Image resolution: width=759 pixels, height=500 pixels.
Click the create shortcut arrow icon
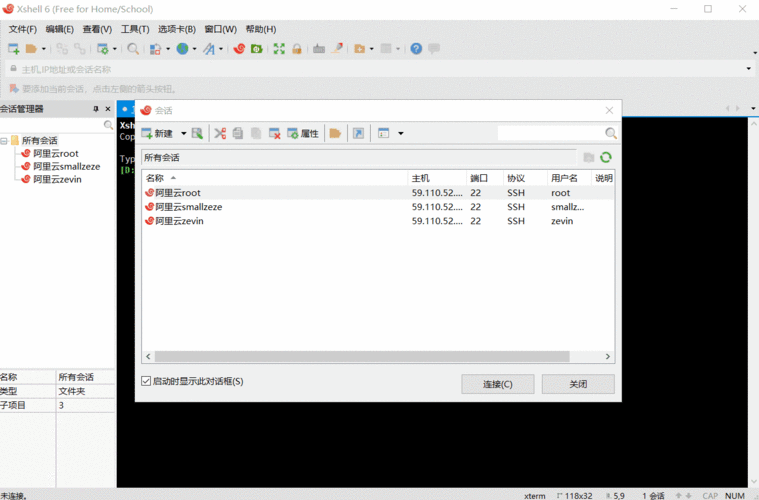pyautogui.click(x=358, y=133)
